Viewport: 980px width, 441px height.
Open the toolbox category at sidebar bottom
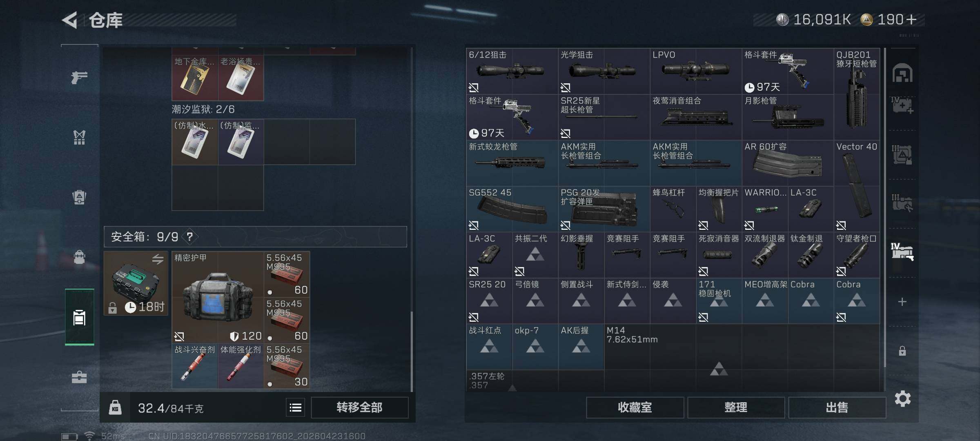coord(79,377)
